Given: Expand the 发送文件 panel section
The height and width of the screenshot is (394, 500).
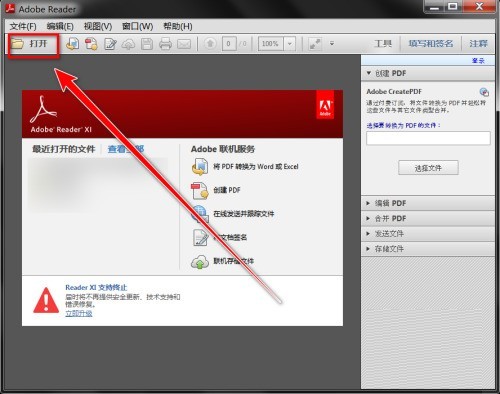Looking at the screenshot, I should point(428,234).
